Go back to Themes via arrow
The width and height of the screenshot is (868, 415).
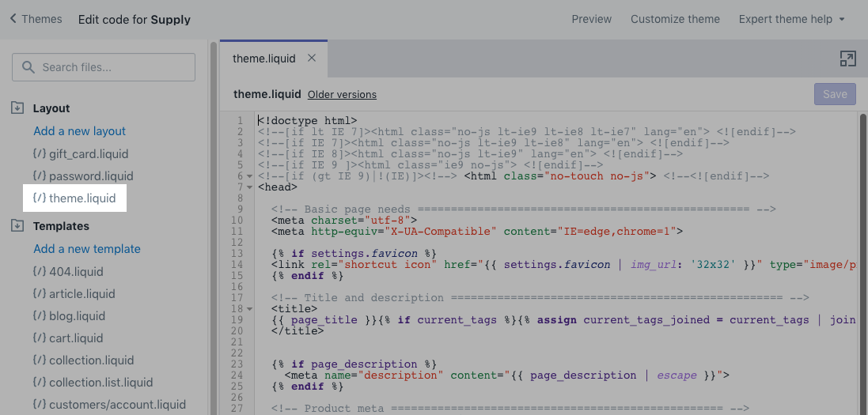13,19
